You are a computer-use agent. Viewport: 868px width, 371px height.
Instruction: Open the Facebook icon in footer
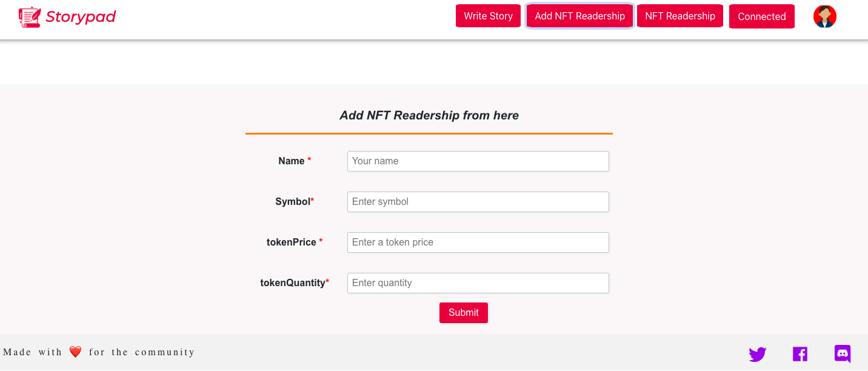800,354
